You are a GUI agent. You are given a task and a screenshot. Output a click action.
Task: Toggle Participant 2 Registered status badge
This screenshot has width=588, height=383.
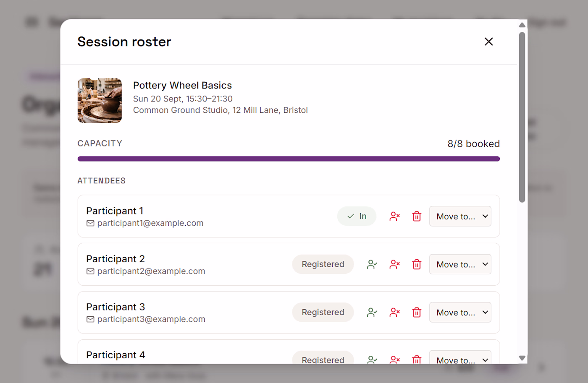click(x=323, y=265)
